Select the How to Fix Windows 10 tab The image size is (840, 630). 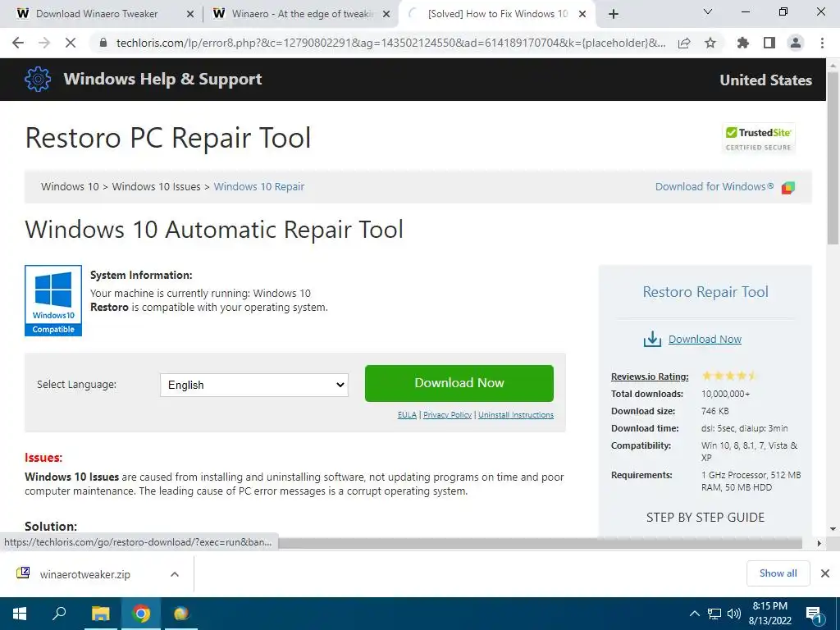pos(496,14)
